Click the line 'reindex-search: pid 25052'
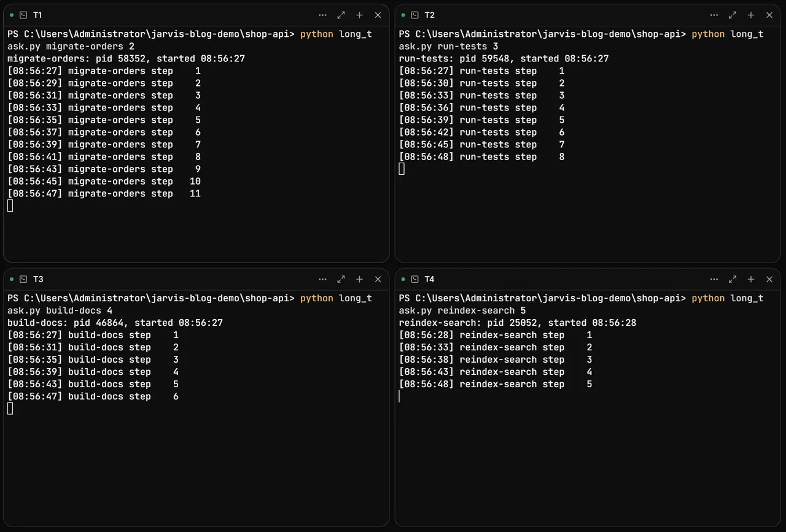Image resolution: width=786 pixels, height=532 pixels. click(517, 323)
